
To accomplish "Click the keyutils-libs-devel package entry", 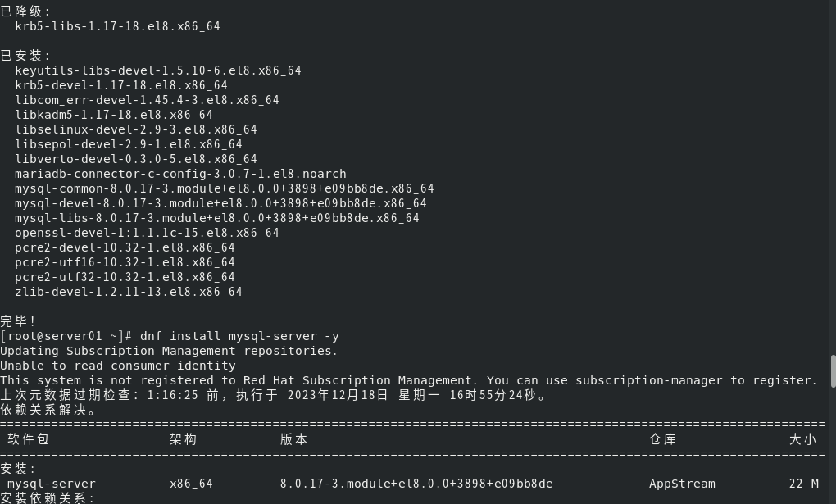I will (158, 70).
